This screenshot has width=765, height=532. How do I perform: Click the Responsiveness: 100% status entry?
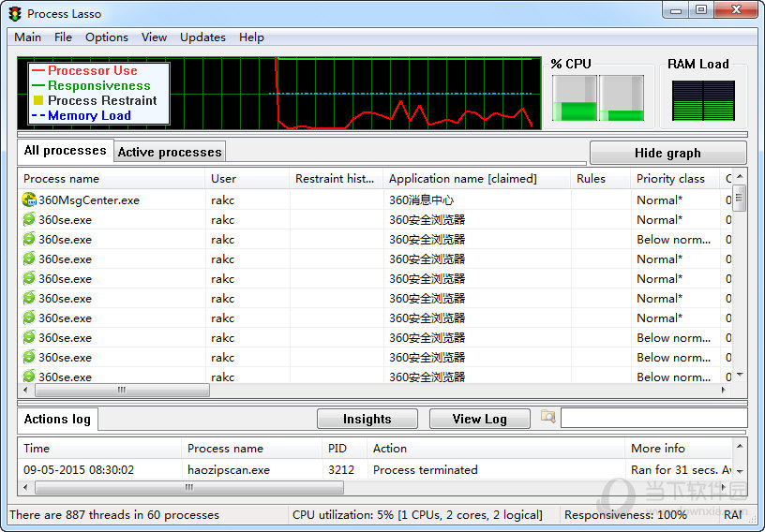pyautogui.click(x=625, y=515)
